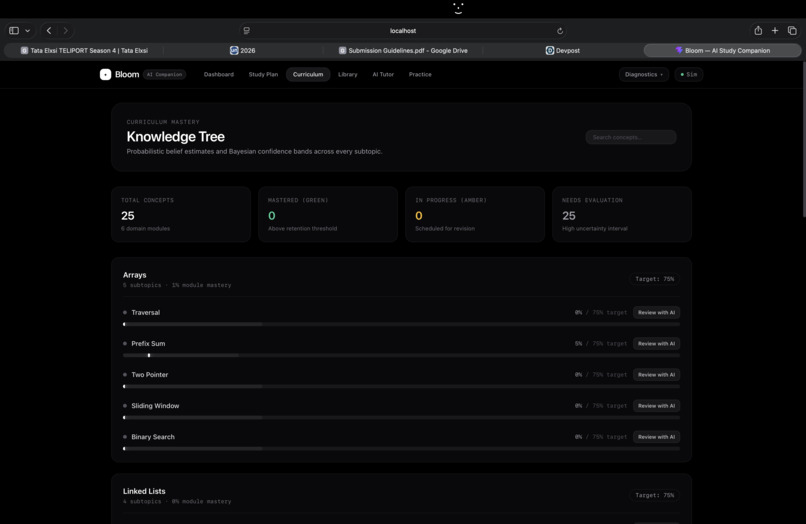Click the localhost address field
The image size is (806, 524).
click(403, 31)
